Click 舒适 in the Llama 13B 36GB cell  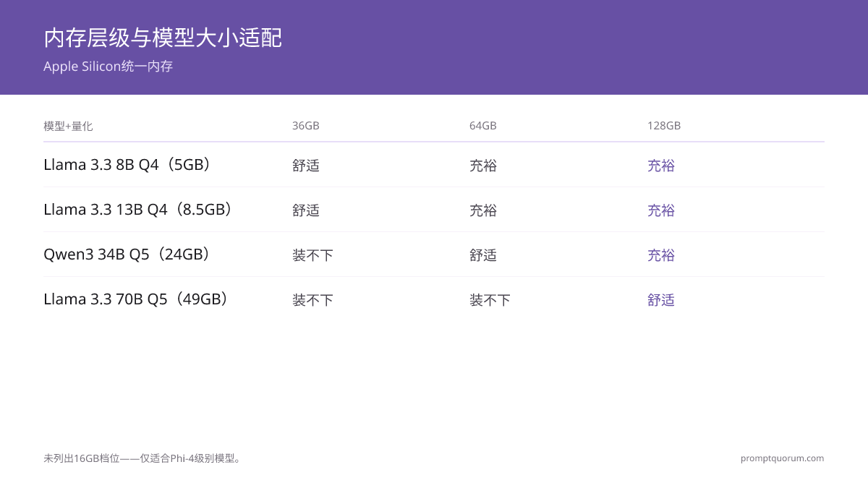(306, 210)
